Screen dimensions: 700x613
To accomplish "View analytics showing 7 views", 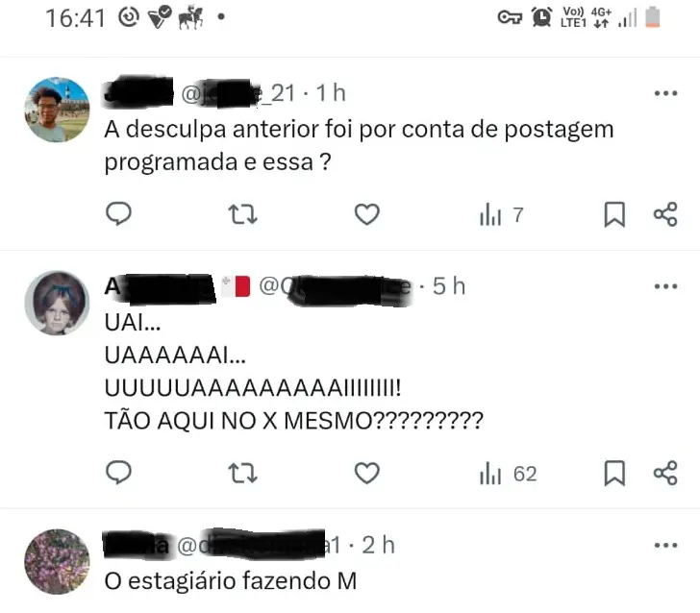I will [501, 214].
